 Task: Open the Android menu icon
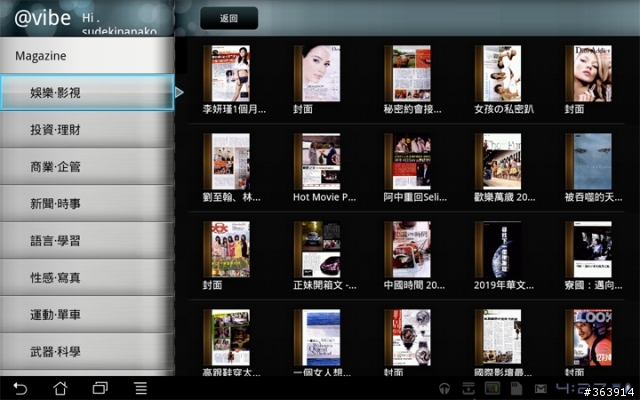[141, 388]
